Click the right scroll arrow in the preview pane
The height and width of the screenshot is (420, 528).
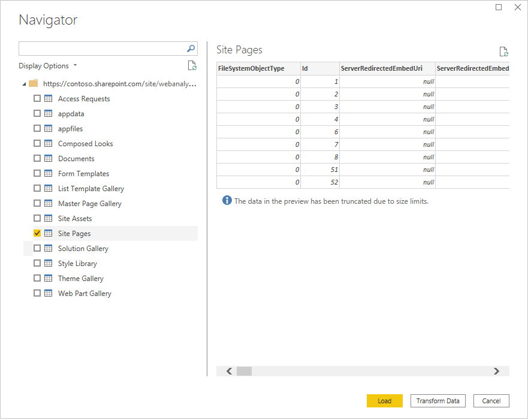(x=496, y=371)
